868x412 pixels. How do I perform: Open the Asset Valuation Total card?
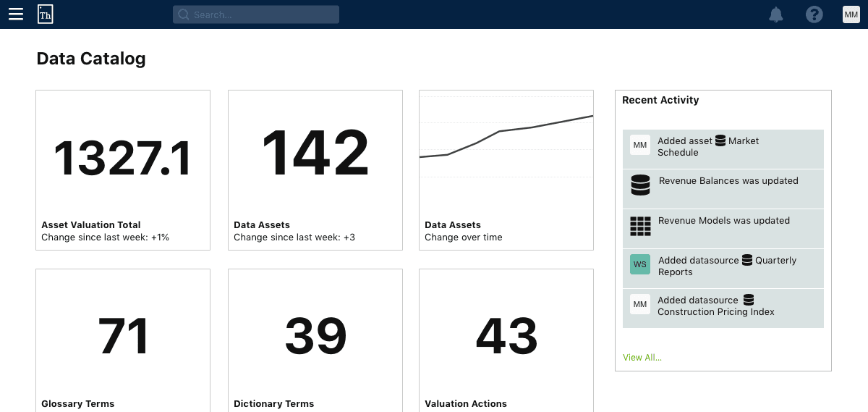123,170
